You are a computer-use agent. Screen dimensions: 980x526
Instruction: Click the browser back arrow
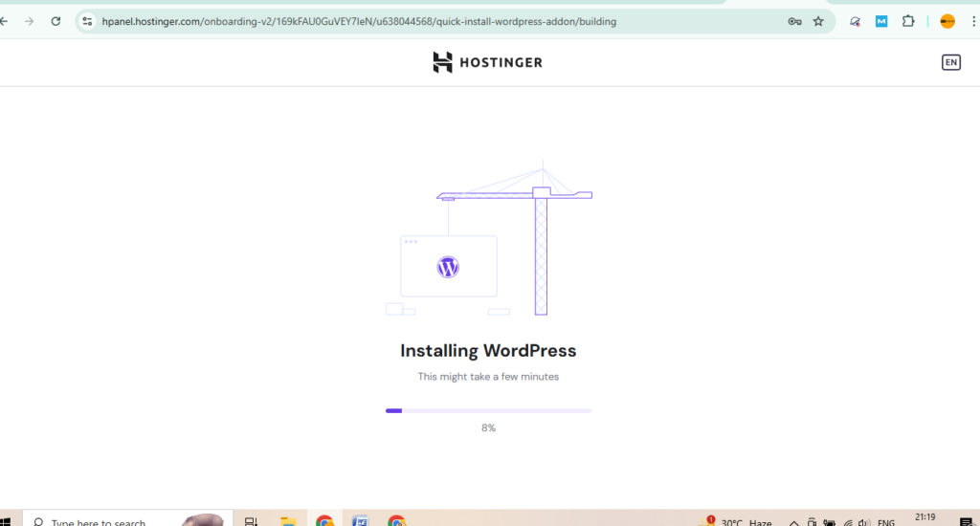(4, 21)
